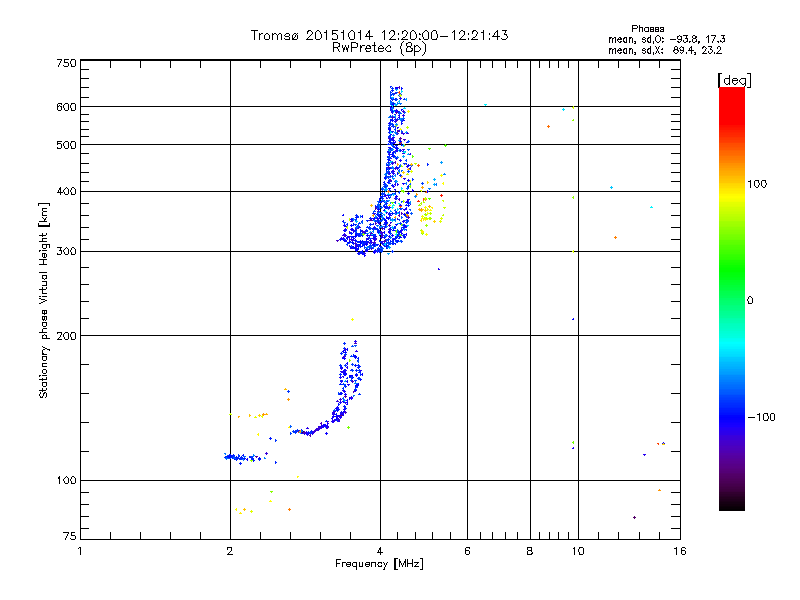This screenshot has width=800, height=600.
Task: Click the '200' y-axis tick label
Action: tap(66, 336)
